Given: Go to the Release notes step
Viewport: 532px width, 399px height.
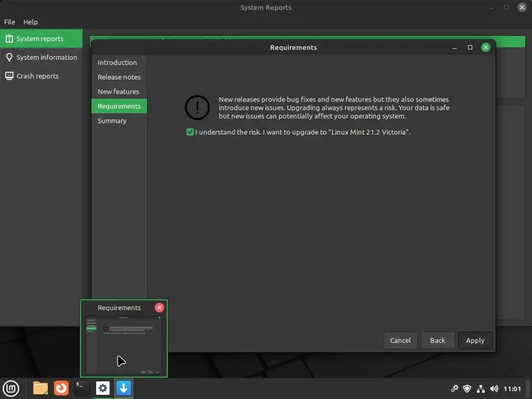Looking at the screenshot, I should pyautogui.click(x=119, y=77).
